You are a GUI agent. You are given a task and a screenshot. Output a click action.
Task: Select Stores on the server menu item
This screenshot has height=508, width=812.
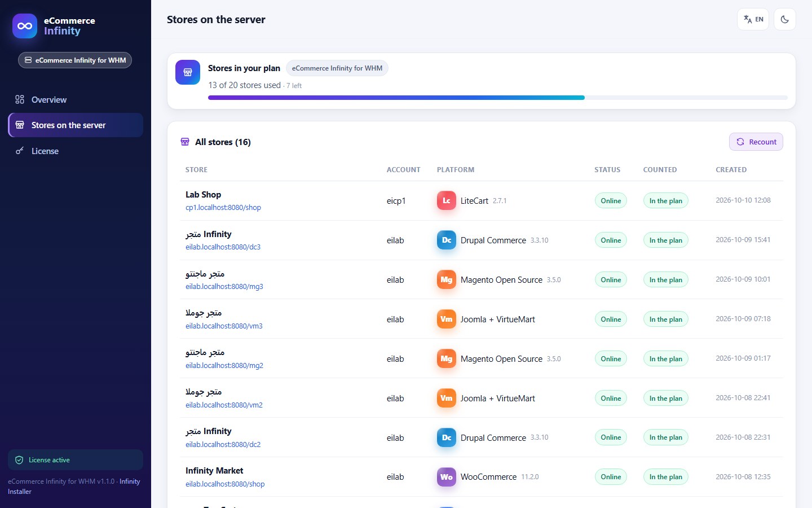click(x=76, y=125)
